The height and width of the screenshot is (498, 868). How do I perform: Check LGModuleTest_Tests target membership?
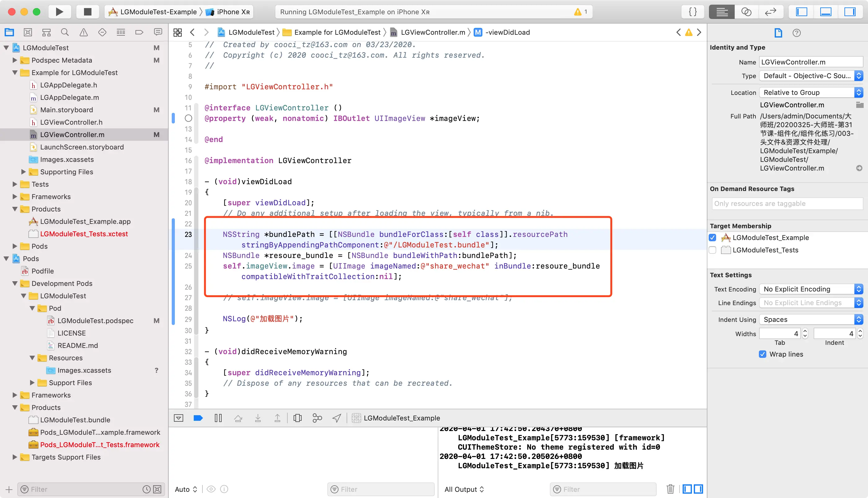(x=713, y=250)
